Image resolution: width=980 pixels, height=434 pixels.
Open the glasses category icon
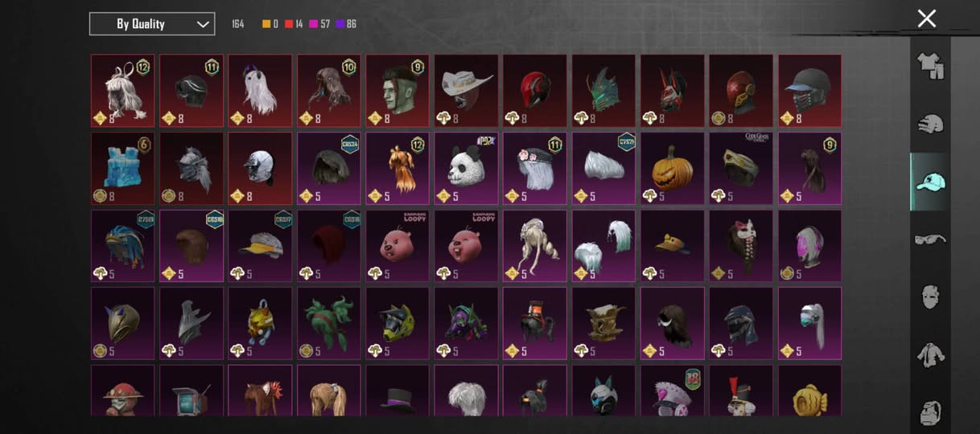pyautogui.click(x=930, y=240)
